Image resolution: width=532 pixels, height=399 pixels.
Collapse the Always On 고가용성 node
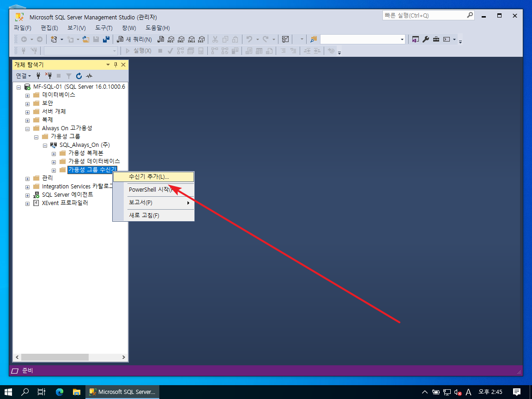coord(28,129)
